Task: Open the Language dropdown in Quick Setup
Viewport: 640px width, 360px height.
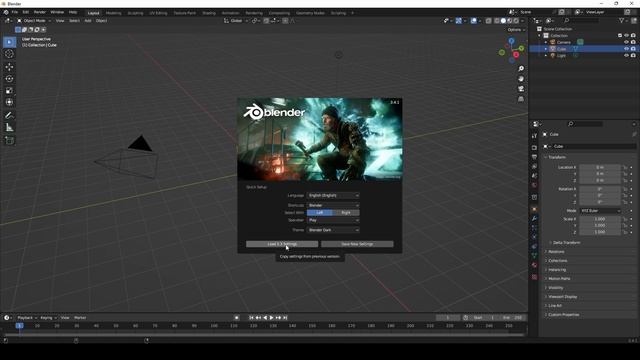Action: [333, 196]
